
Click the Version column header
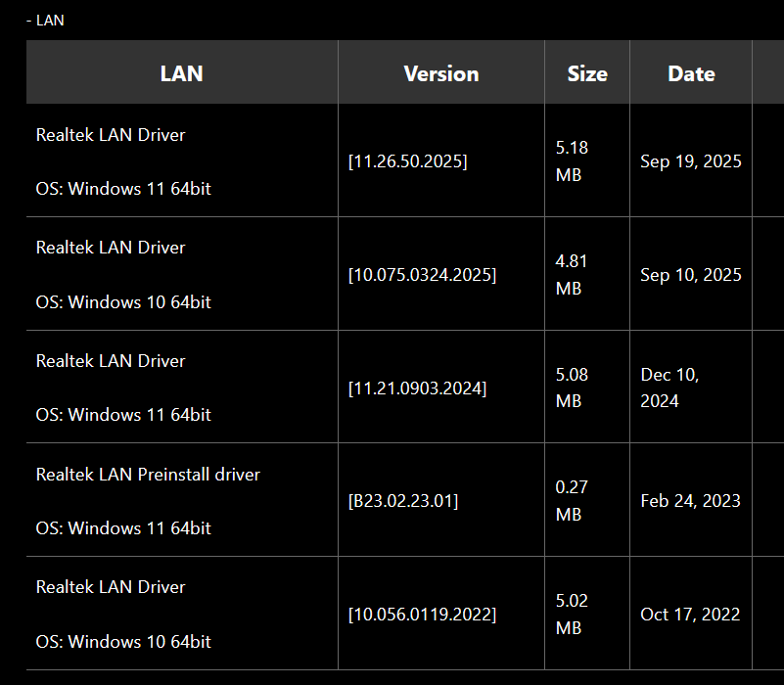pyautogui.click(x=441, y=73)
